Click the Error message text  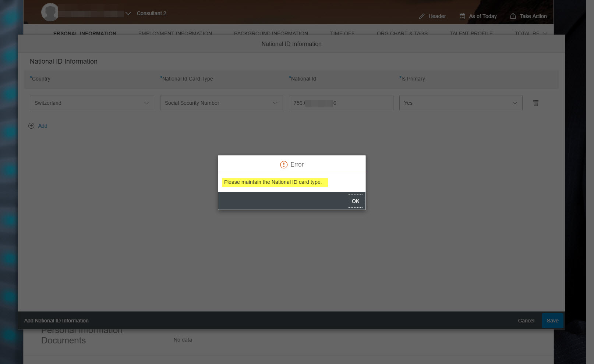pos(273,182)
